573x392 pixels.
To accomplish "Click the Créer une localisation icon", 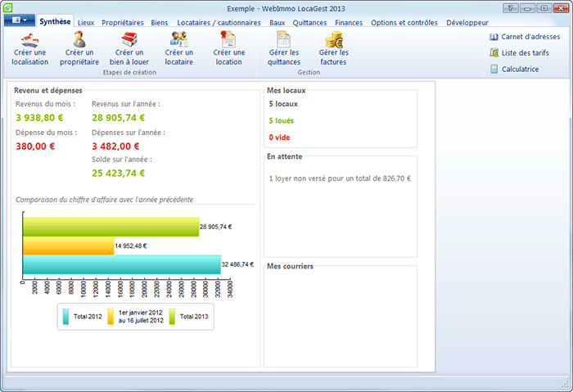I will [x=30, y=39].
